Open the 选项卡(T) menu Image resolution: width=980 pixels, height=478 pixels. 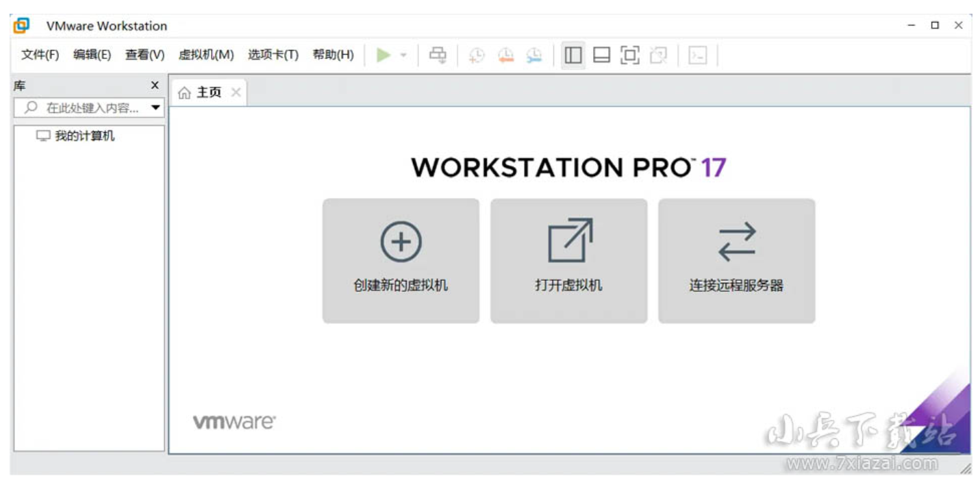pos(273,55)
